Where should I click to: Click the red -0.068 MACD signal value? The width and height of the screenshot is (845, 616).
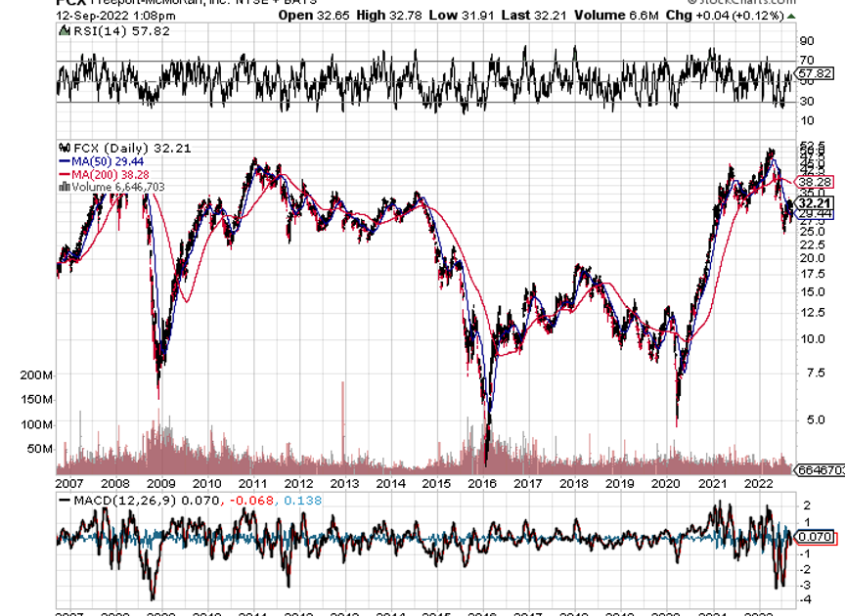(251, 501)
